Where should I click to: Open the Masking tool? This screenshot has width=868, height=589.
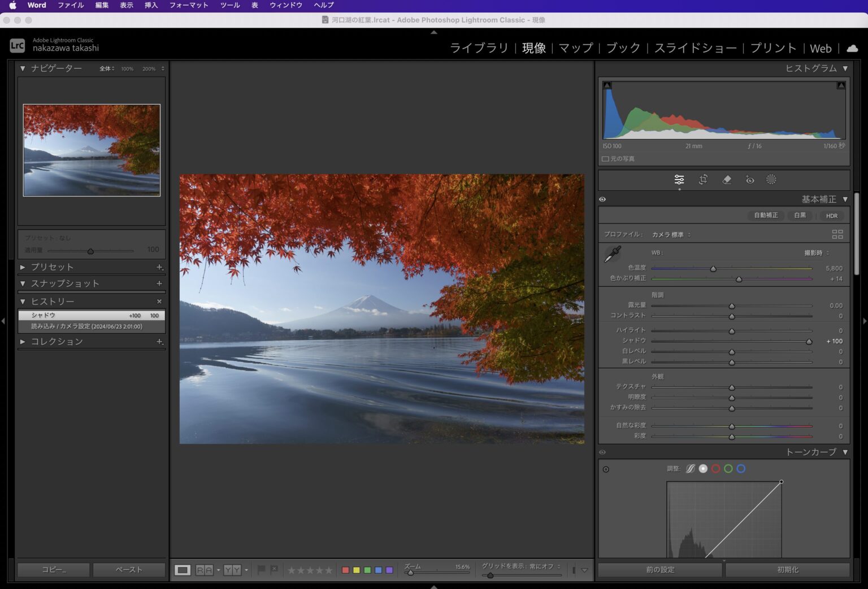point(771,180)
